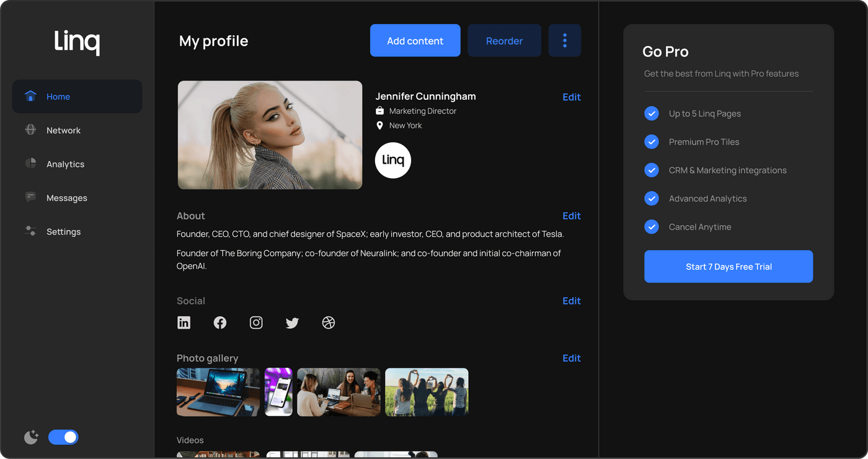Toggle the dark mode switch

click(x=63, y=437)
